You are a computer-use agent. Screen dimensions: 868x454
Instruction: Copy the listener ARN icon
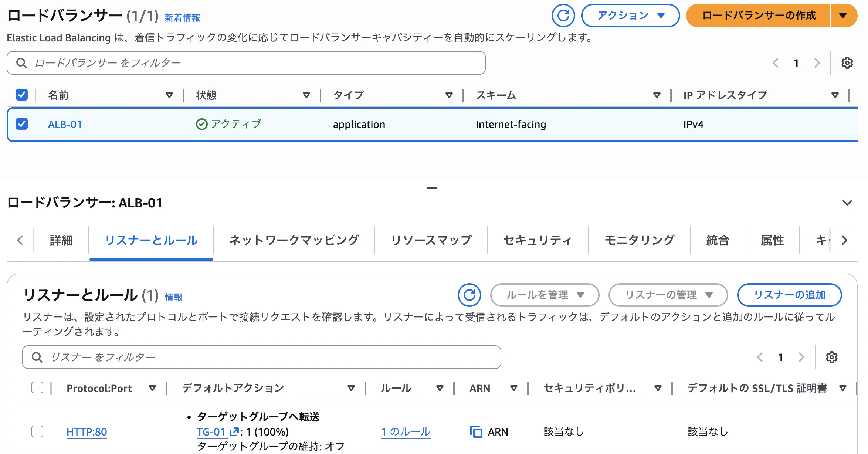(x=476, y=432)
